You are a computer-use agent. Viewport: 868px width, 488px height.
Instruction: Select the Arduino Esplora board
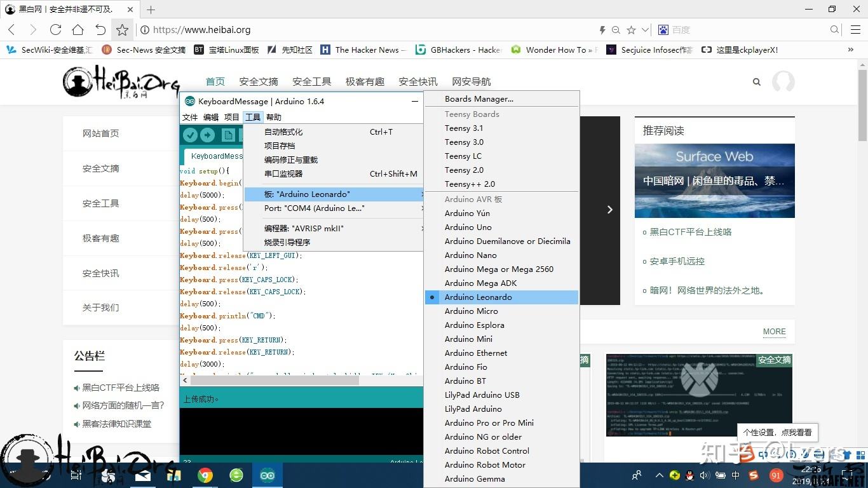point(502,325)
